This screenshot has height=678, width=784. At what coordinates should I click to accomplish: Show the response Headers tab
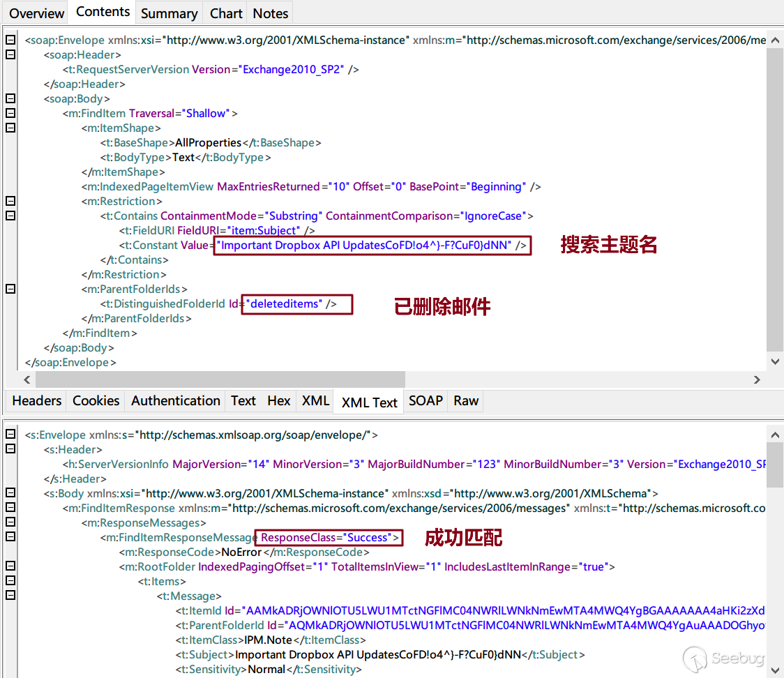36,400
